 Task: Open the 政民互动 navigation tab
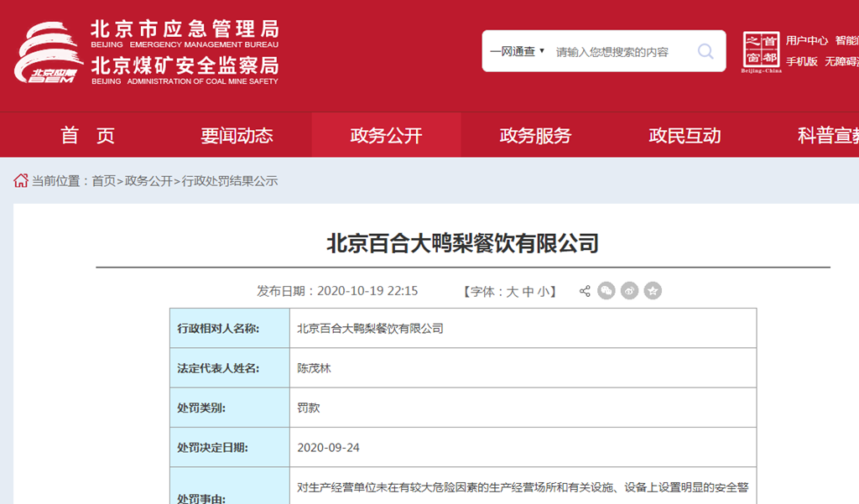(685, 135)
